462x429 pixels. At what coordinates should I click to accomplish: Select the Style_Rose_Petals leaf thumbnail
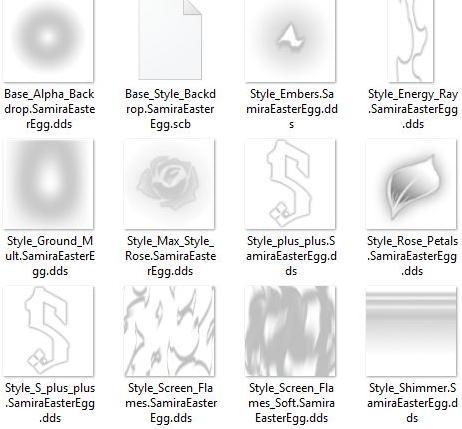pos(411,184)
